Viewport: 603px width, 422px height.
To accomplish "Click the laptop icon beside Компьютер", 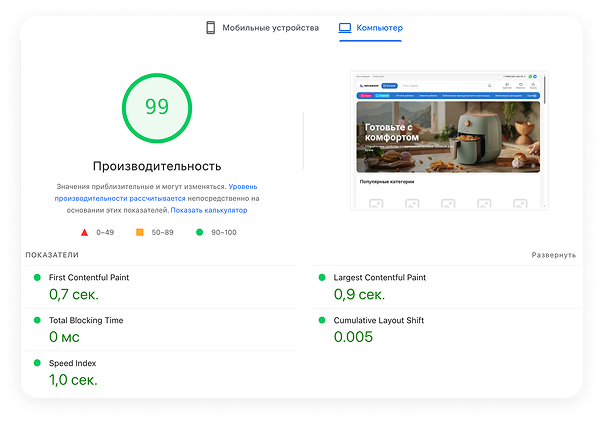I will (x=345, y=28).
